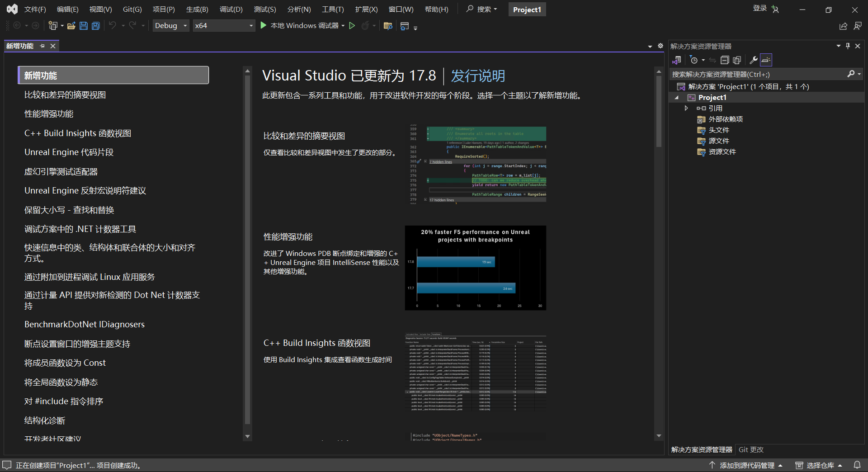868x472 pixels.
Task: Close the 新增功能 tab
Action: coord(53,46)
